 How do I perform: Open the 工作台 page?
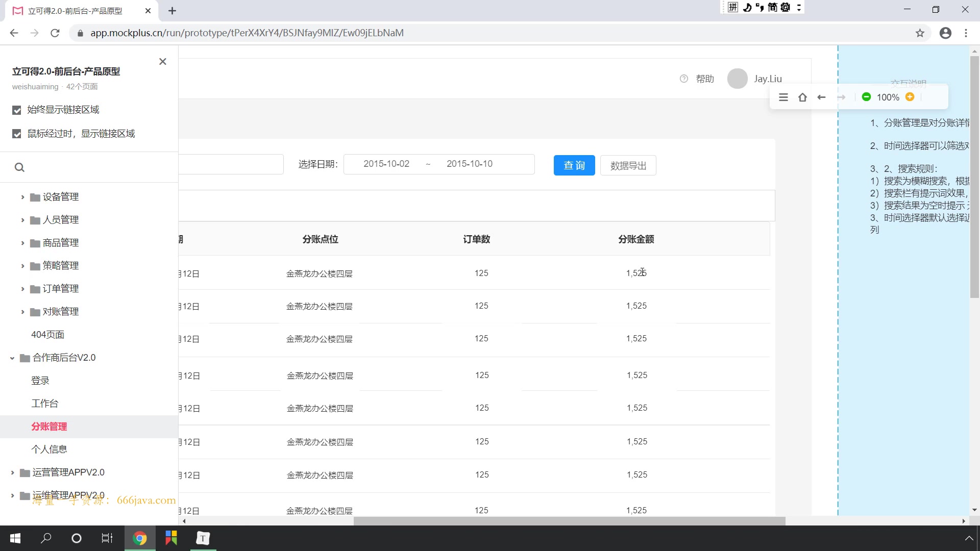point(45,404)
